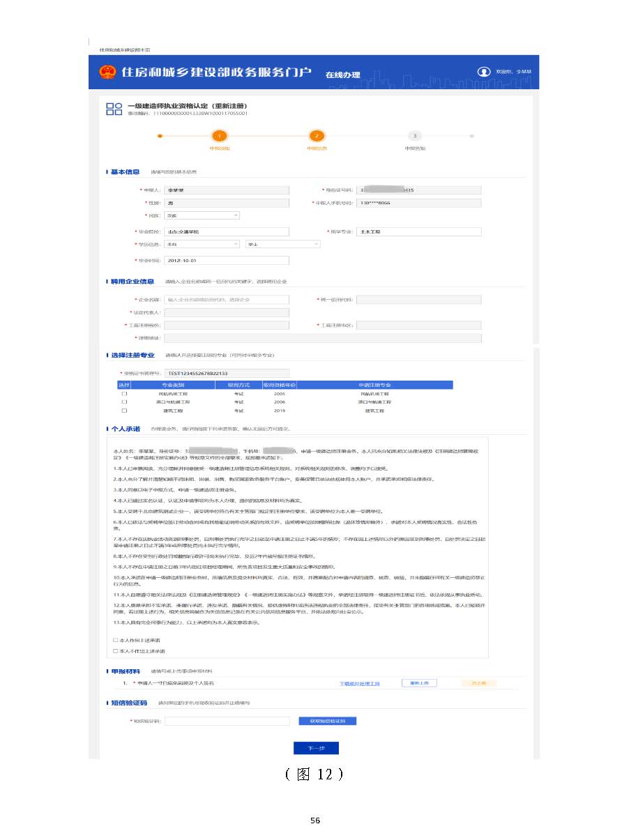The height and width of the screenshot is (840, 629).
Task: Click step 3 circle 申报告知
Action: coord(415,137)
